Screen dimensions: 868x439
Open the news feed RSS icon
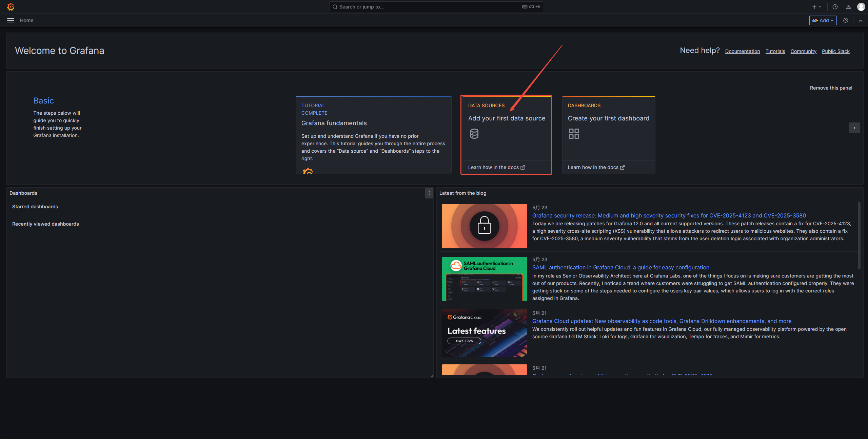[848, 7]
